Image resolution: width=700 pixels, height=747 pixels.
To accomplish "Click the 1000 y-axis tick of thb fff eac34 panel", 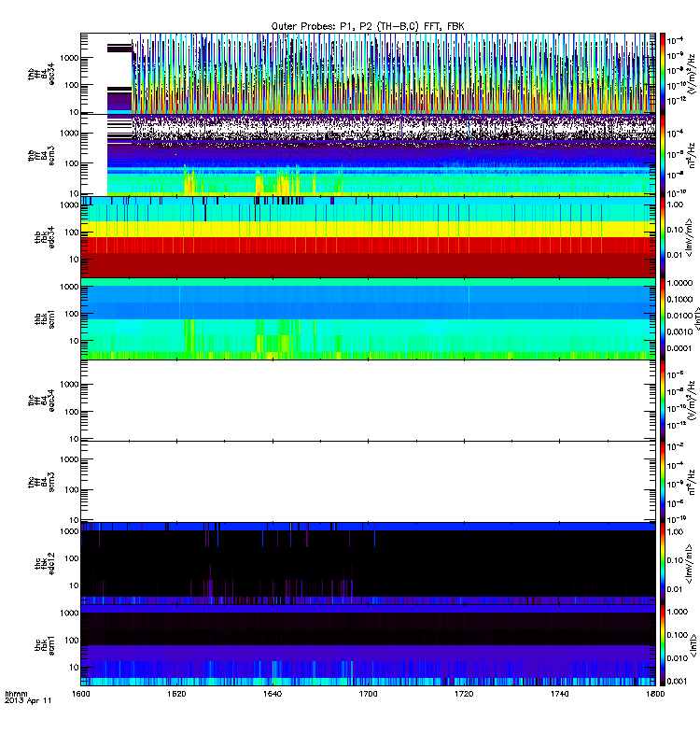I will pyautogui.click(x=69, y=58).
